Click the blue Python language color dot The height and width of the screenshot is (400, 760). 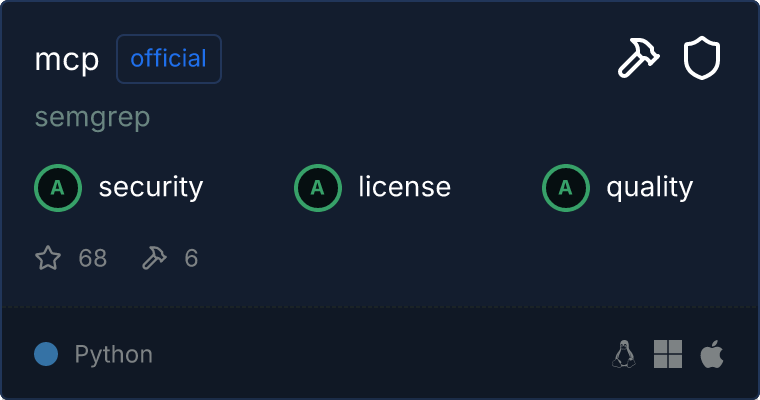pyautogui.click(x=46, y=354)
